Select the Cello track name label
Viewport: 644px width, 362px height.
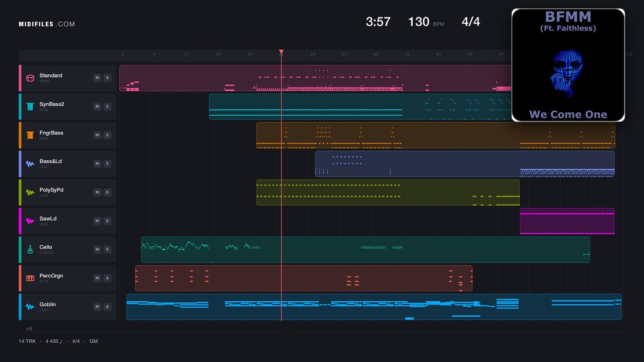46,247
